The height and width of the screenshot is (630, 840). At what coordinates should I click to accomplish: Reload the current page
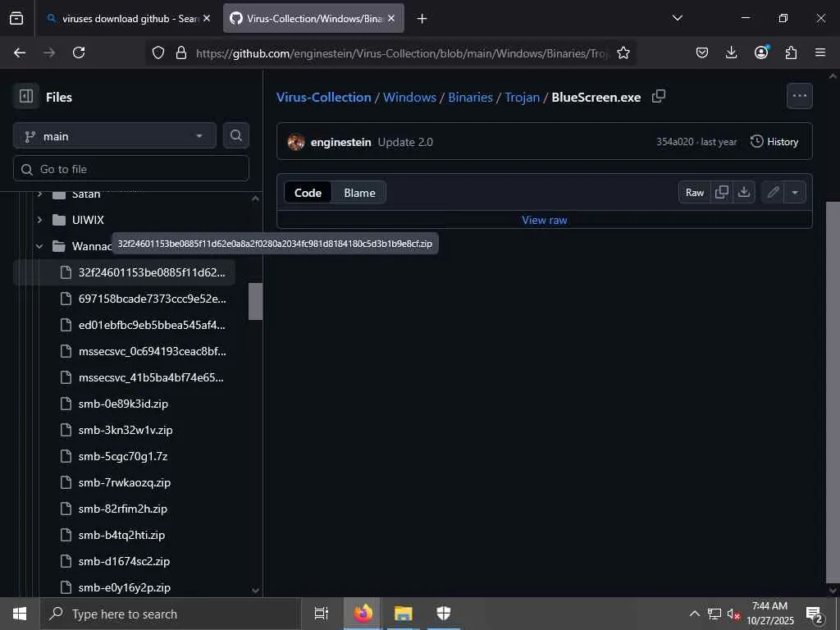[x=79, y=52]
